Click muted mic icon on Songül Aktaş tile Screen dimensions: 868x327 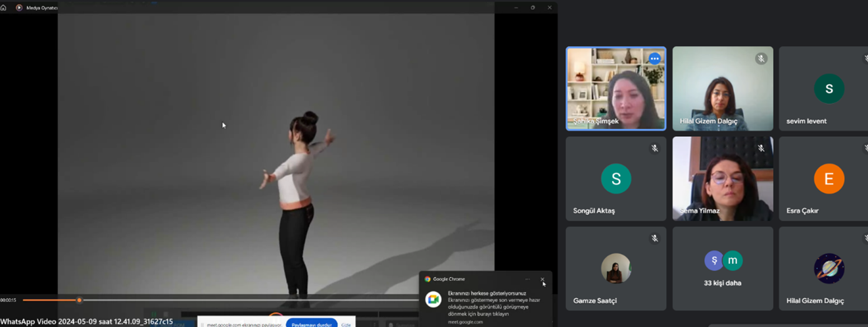click(654, 149)
